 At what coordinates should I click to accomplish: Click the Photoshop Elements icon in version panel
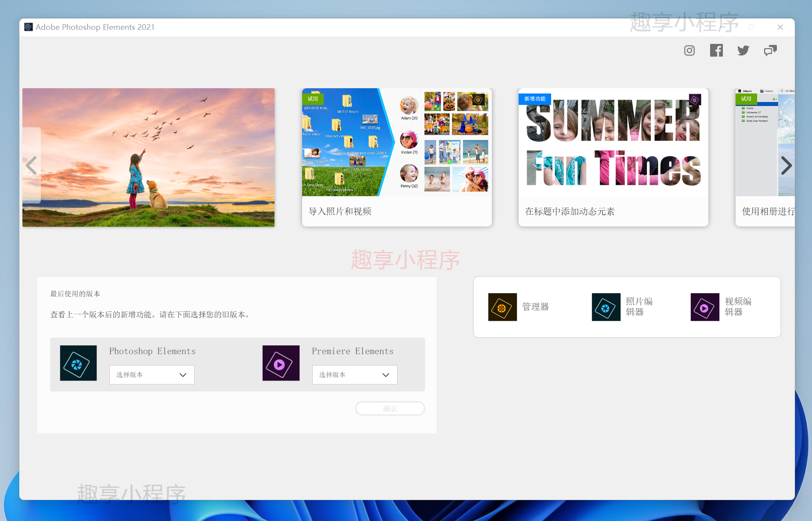coord(78,363)
